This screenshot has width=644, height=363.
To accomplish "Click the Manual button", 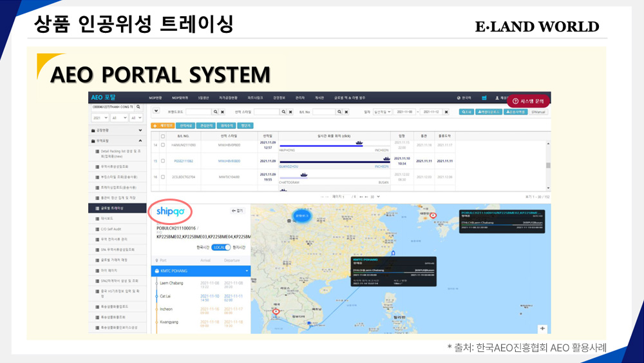I will point(538,112).
